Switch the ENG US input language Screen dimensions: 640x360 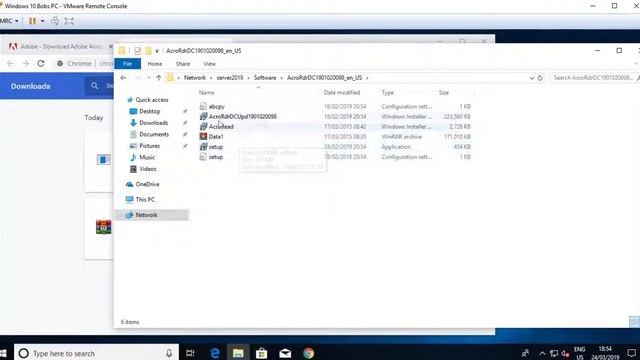coord(580,353)
